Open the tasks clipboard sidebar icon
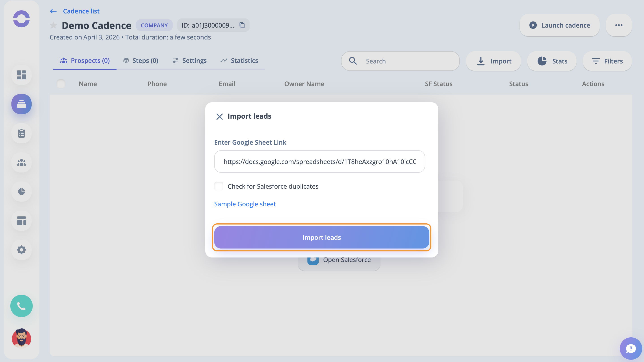 point(22,133)
